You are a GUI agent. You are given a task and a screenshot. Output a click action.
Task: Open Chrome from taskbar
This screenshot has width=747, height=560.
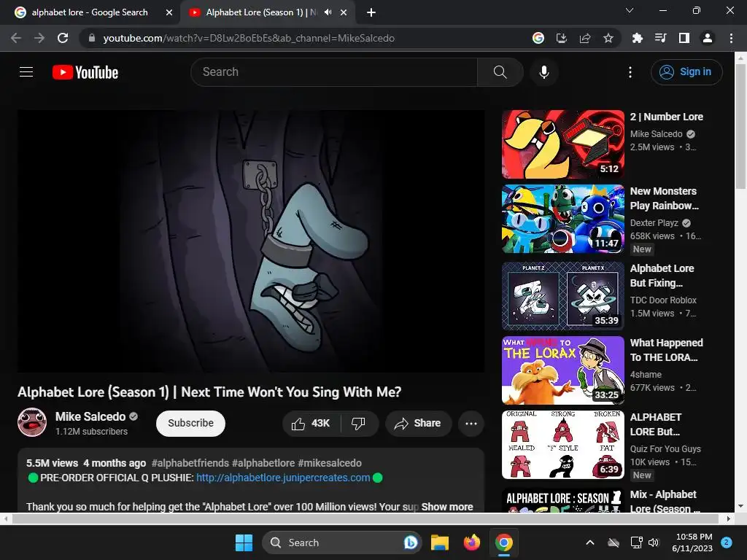click(503, 542)
